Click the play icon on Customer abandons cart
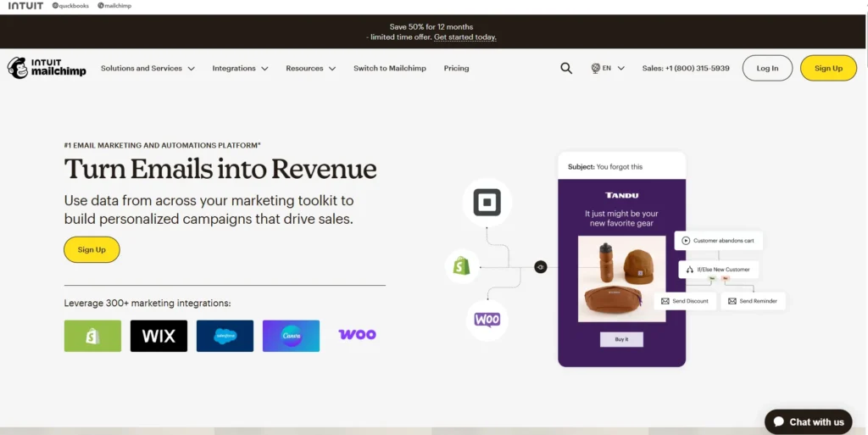 point(686,241)
